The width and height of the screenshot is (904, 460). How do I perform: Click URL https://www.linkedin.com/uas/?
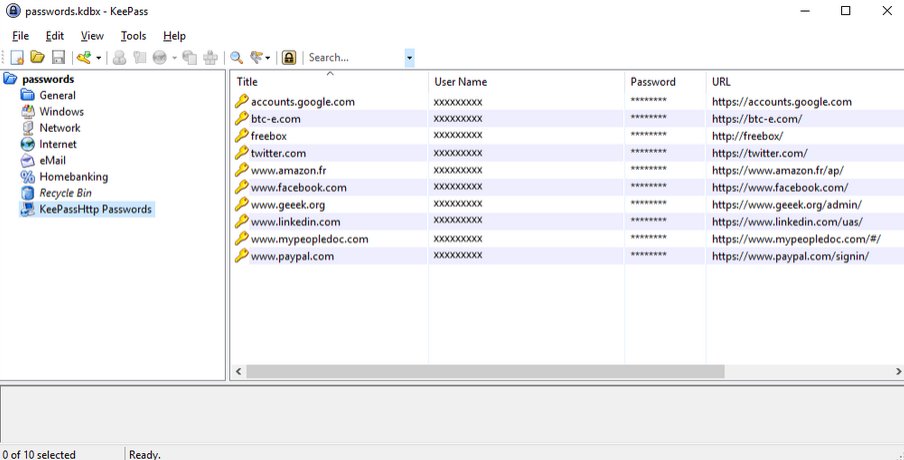[x=788, y=222]
